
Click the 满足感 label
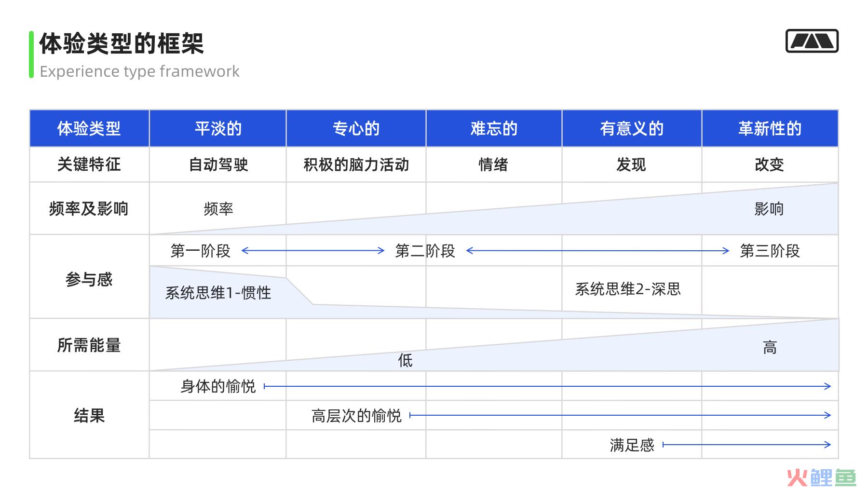click(x=632, y=445)
